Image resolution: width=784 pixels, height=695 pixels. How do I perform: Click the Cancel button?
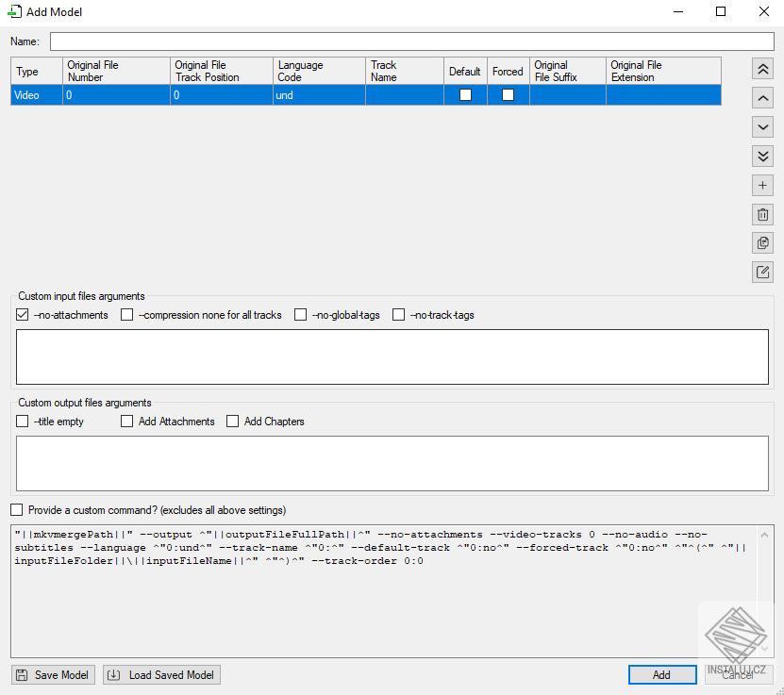click(x=737, y=675)
